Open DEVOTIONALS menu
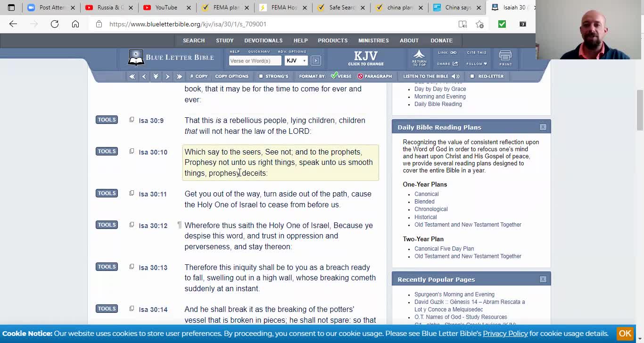Image resolution: width=644 pixels, height=343 pixels. pyautogui.click(x=264, y=41)
